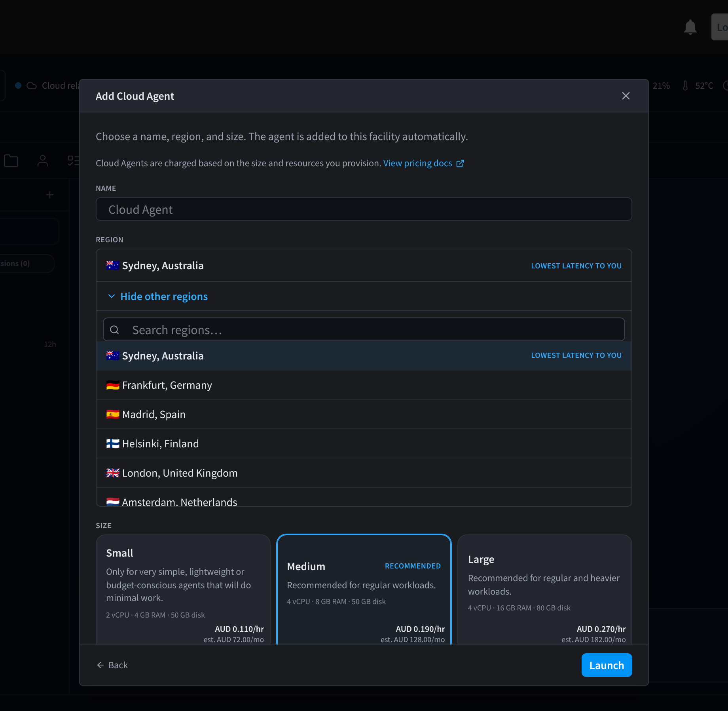Click the AUD 0.270/hr price text
This screenshot has height=711, width=728.
pos(601,629)
